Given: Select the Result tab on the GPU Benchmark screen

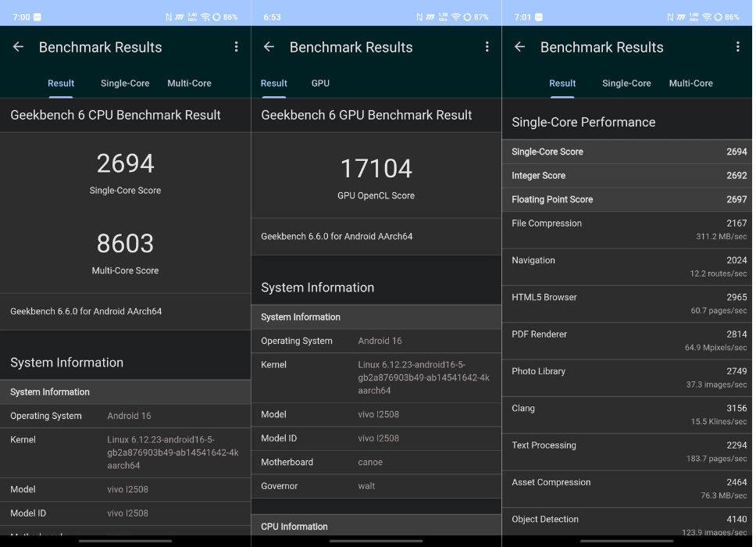Looking at the screenshot, I should point(273,83).
